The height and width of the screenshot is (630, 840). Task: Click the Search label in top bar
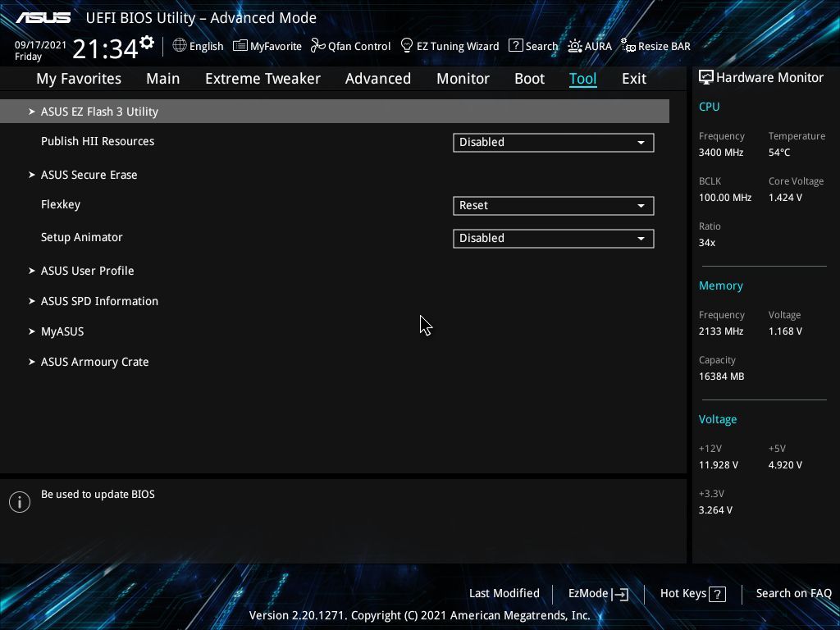click(x=541, y=46)
